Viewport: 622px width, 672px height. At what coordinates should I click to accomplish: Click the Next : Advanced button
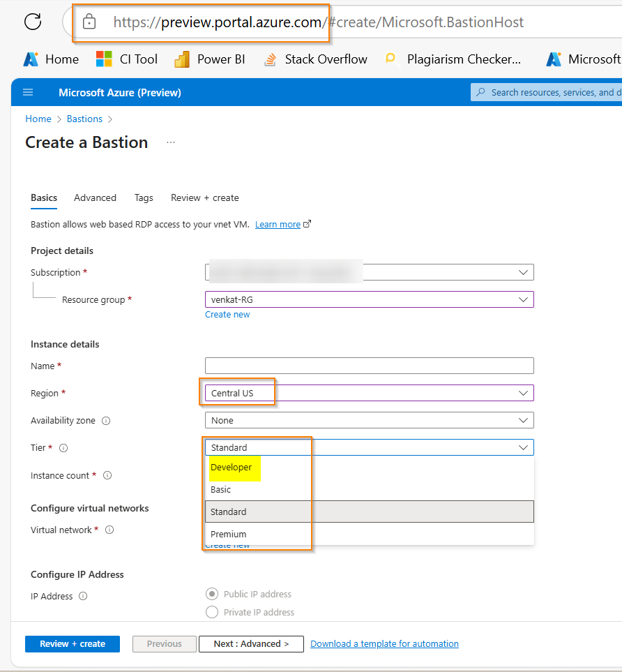[252, 643]
